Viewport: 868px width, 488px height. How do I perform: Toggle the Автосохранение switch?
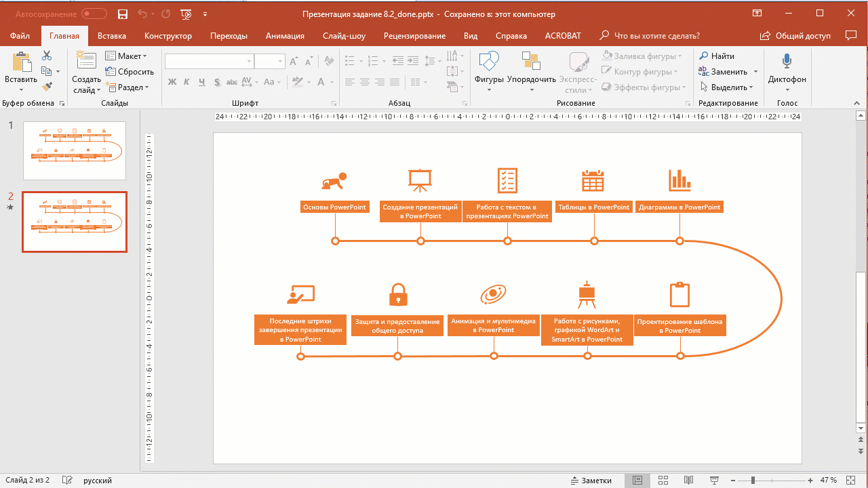coord(94,14)
